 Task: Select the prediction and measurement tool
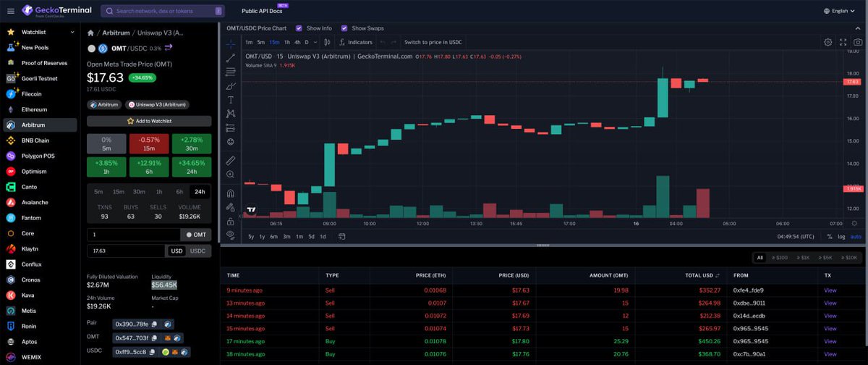231,127
